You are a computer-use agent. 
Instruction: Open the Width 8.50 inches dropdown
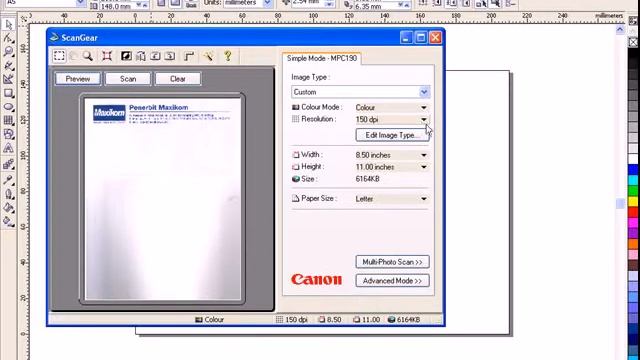(424, 156)
